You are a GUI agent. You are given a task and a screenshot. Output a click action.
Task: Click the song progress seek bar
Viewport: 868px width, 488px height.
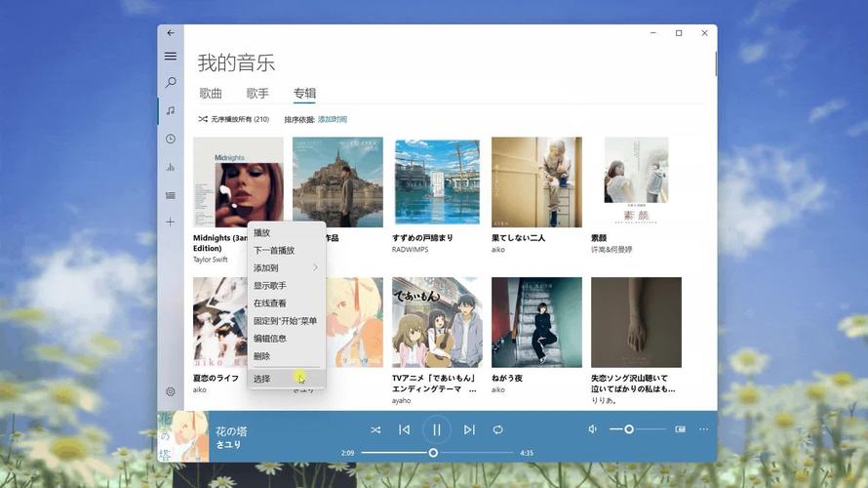click(437, 453)
